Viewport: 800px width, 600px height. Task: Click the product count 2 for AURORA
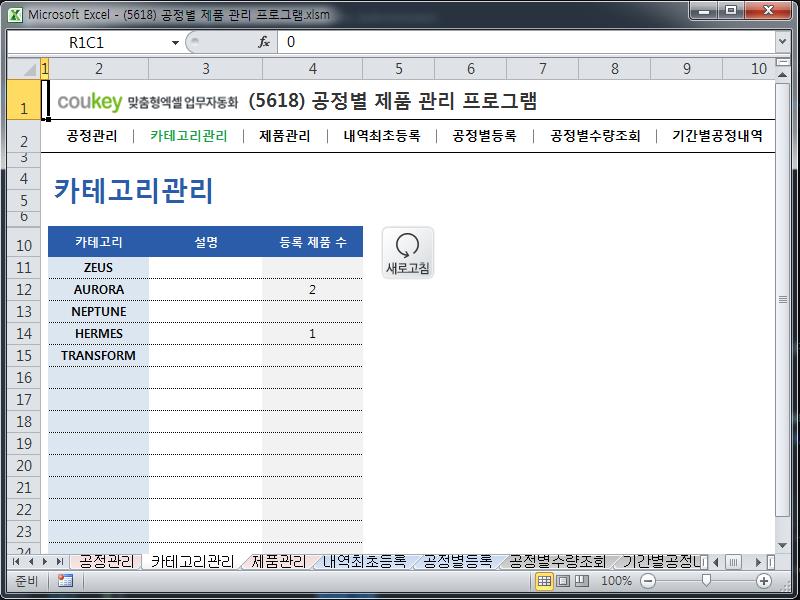tap(312, 289)
